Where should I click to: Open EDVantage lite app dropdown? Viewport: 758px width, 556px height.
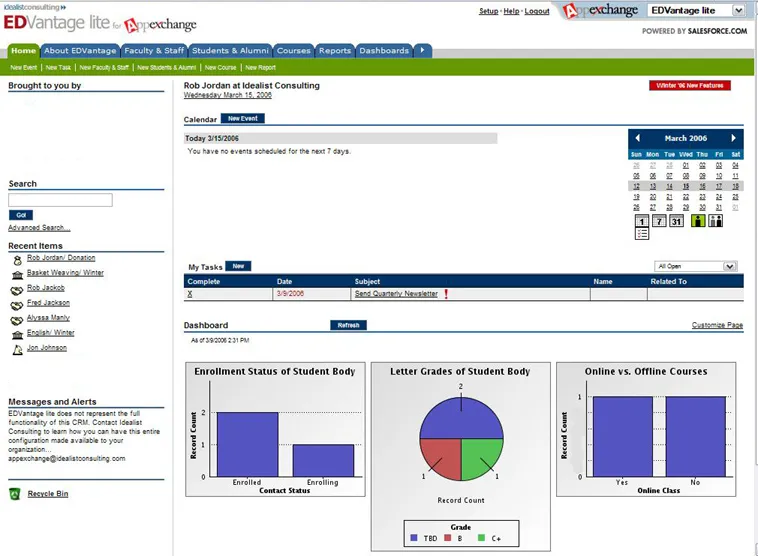pos(696,11)
